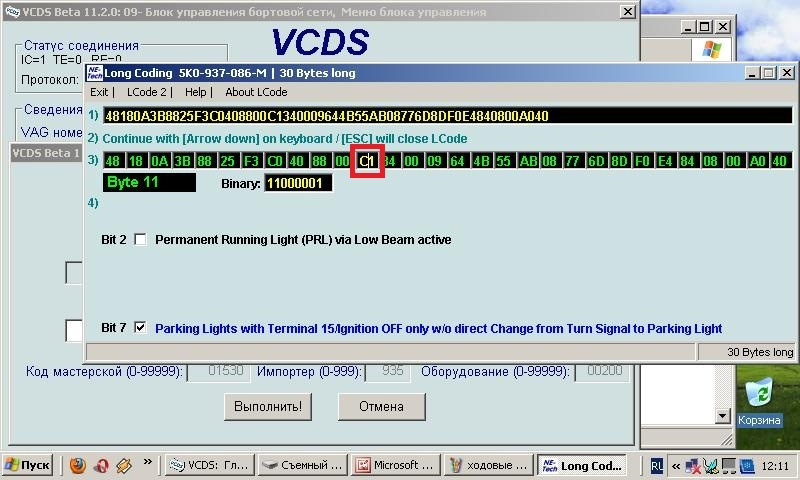Click the Windows logo in background window
The width and height of the screenshot is (800, 480).
(x=712, y=50)
